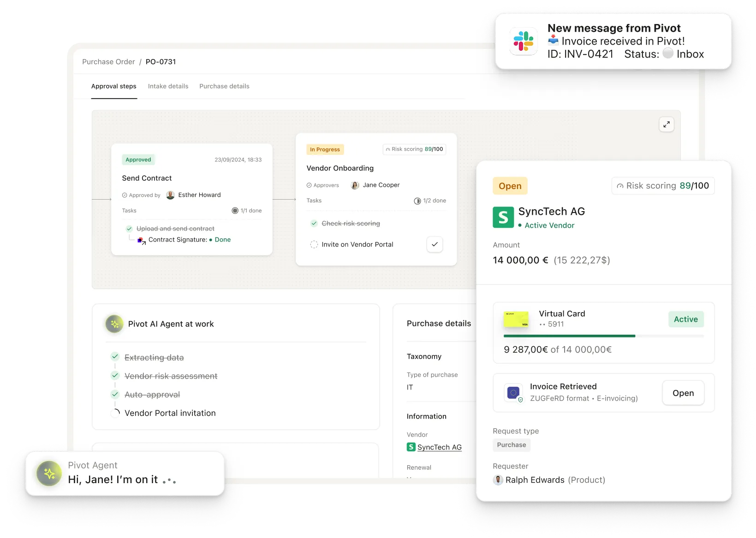The height and width of the screenshot is (538, 756).
Task: Click the Purchase request type tag
Action: tap(512, 445)
